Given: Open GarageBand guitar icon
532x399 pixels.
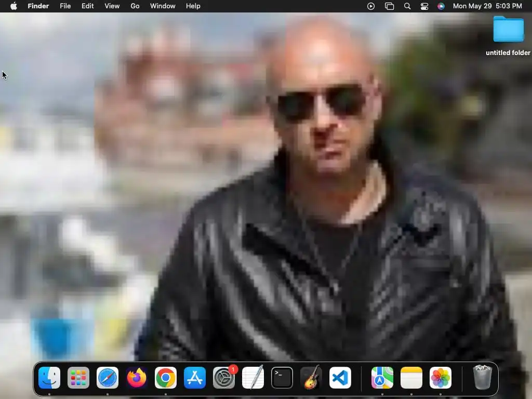Looking at the screenshot, I should click(x=311, y=378).
